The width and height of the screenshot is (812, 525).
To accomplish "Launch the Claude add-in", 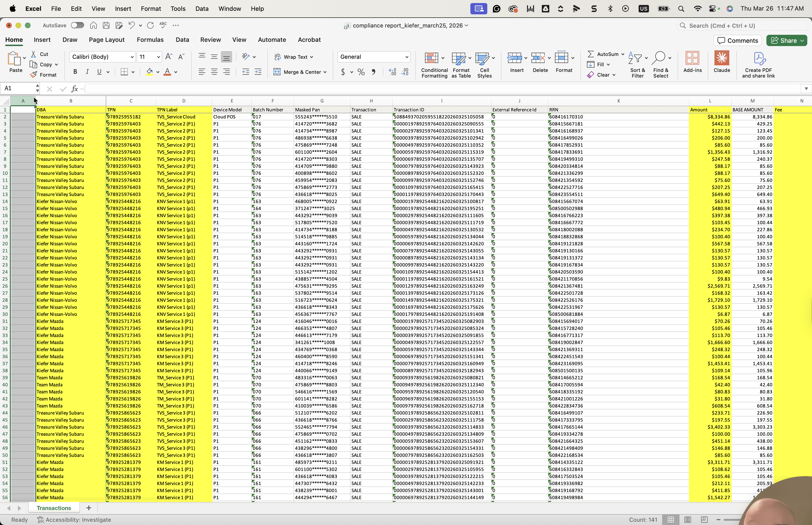I will click(722, 62).
